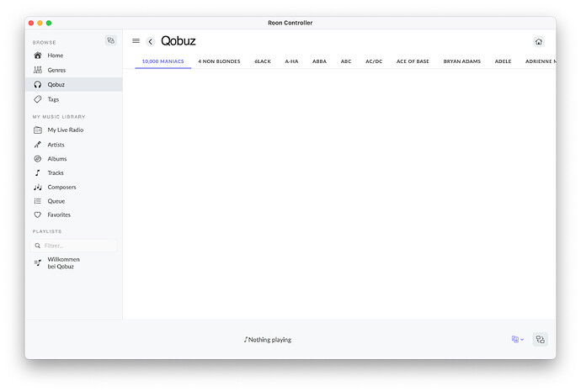The width and height of the screenshot is (581, 392).
Task: Open My Live Radio
Action: coord(65,130)
